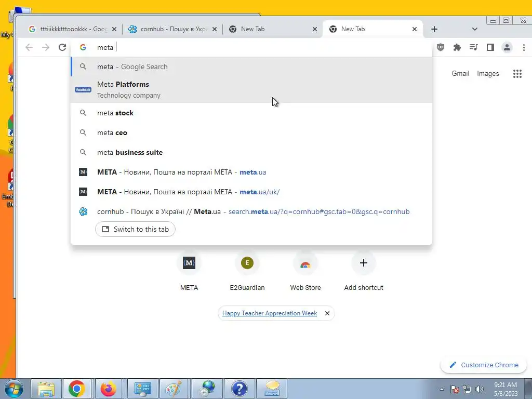Choose the 'meta - Google Search' suggestion
532x399 pixels.
[x=251, y=66]
